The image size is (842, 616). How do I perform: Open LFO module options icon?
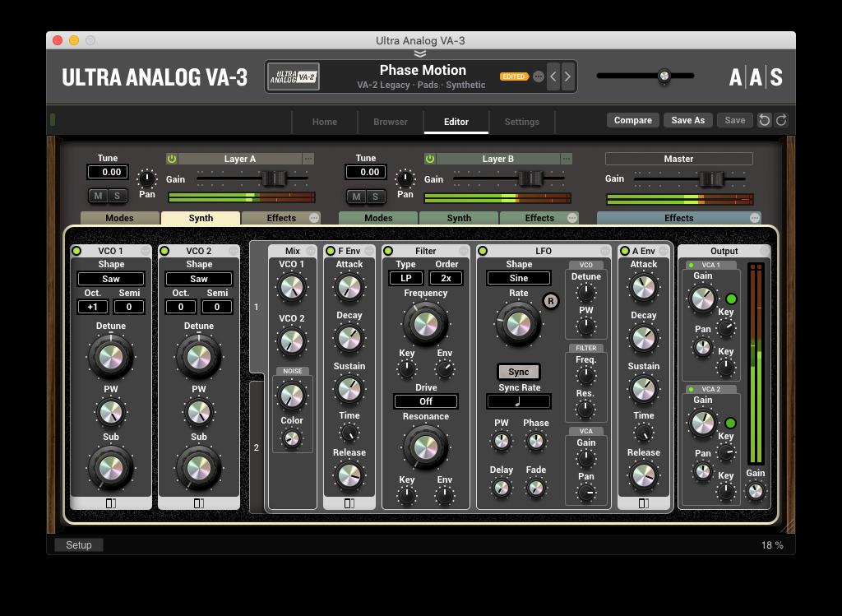pos(605,251)
